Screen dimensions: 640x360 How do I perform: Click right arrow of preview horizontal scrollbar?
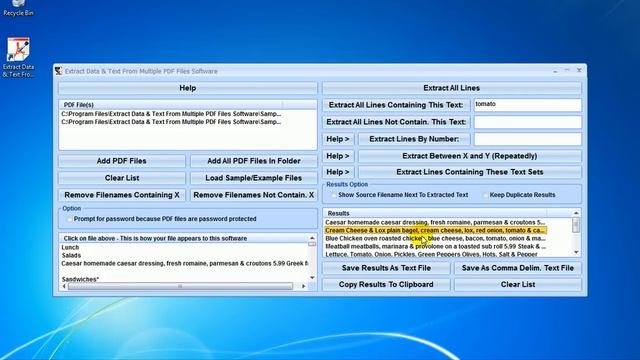[303, 287]
